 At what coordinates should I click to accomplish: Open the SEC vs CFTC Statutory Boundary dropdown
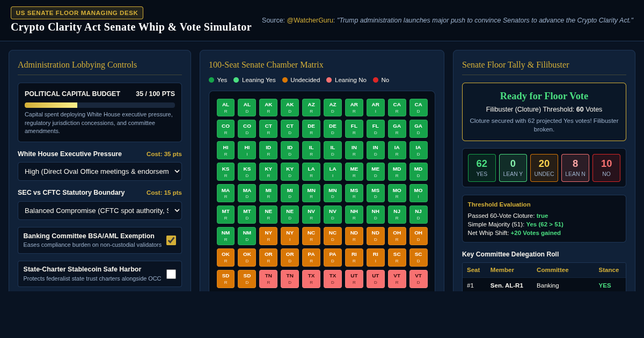pos(100,210)
